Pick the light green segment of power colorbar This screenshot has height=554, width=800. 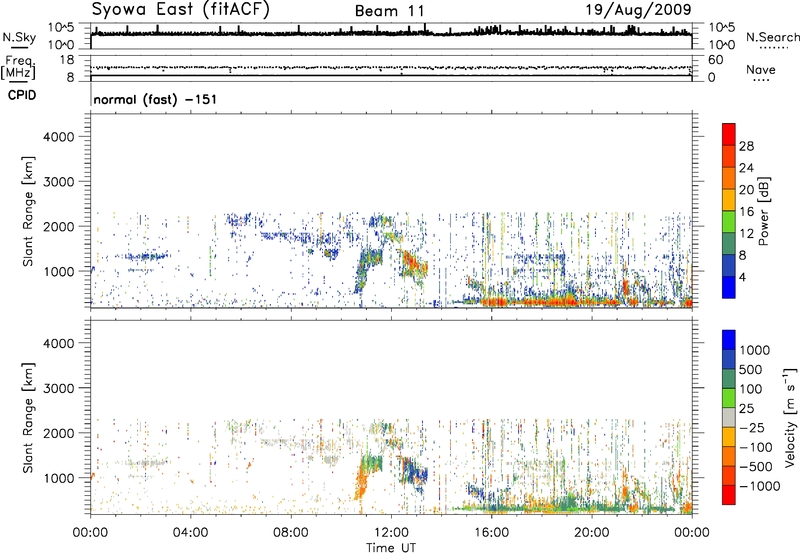click(729, 222)
